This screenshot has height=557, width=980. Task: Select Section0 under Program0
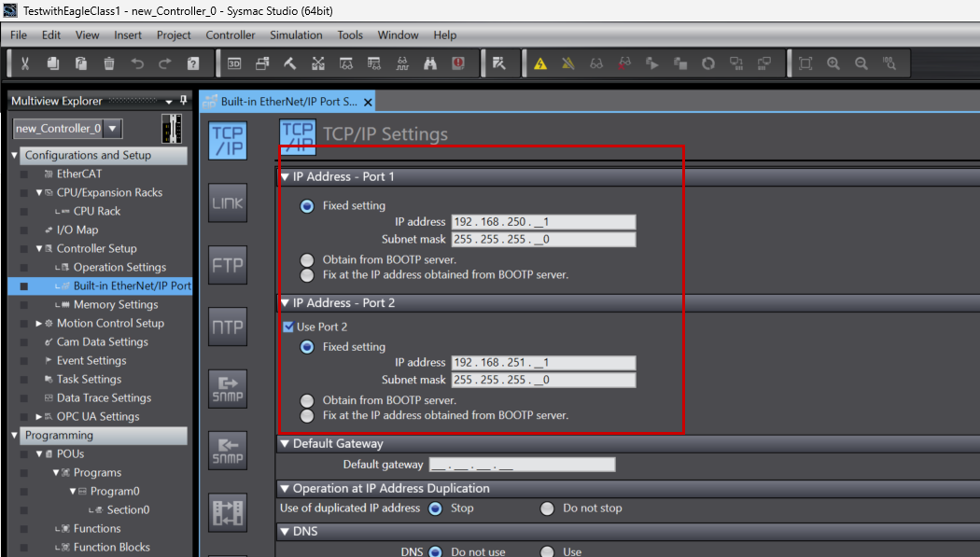128,509
